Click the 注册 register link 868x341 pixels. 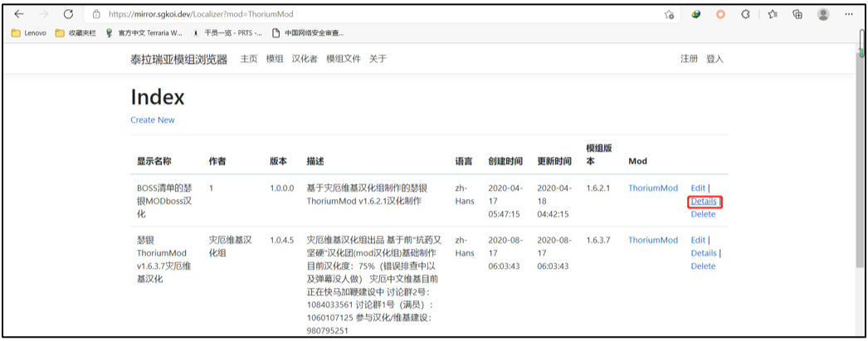point(689,59)
